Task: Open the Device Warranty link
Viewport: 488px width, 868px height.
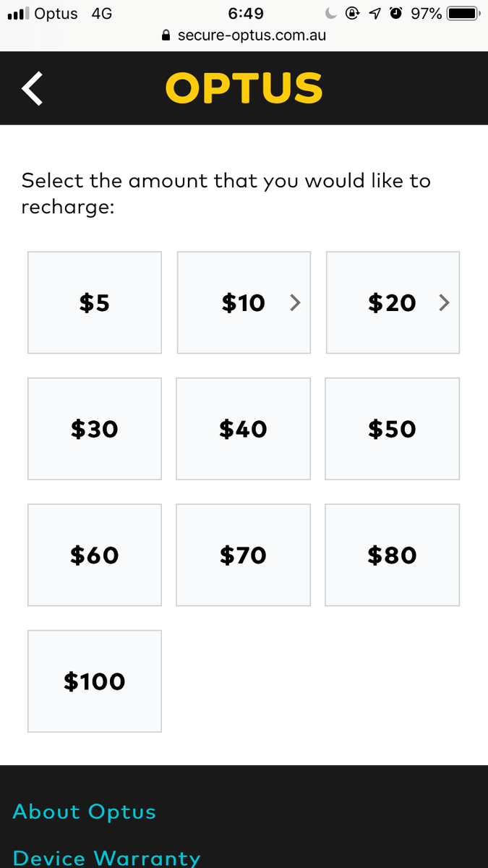Action: 106,859
